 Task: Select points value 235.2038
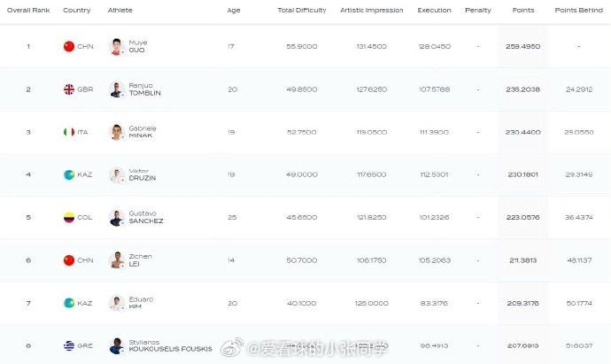(x=523, y=89)
